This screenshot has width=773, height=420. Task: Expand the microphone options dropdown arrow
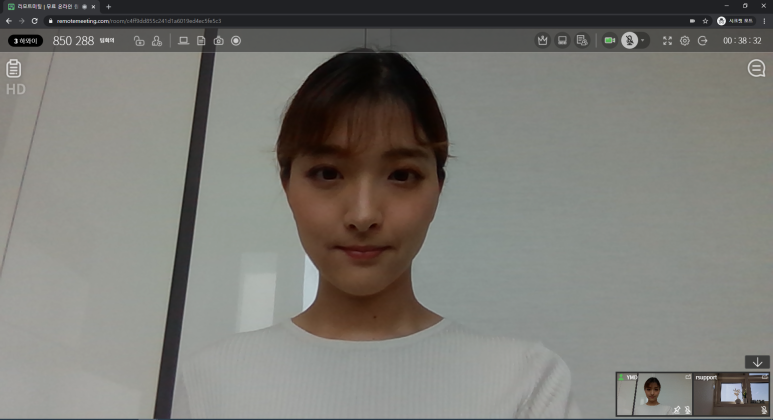[x=642, y=40]
